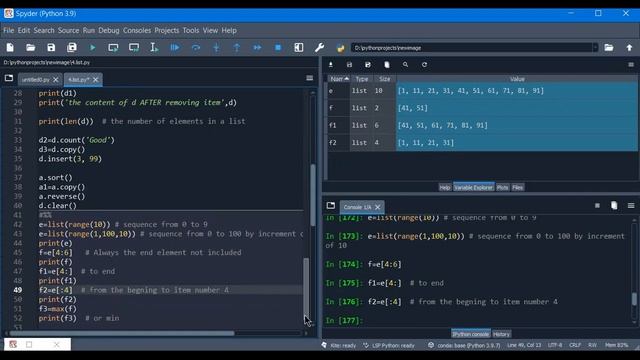Open the Tools menu
Screen dimensions: 640x360
coord(191,30)
